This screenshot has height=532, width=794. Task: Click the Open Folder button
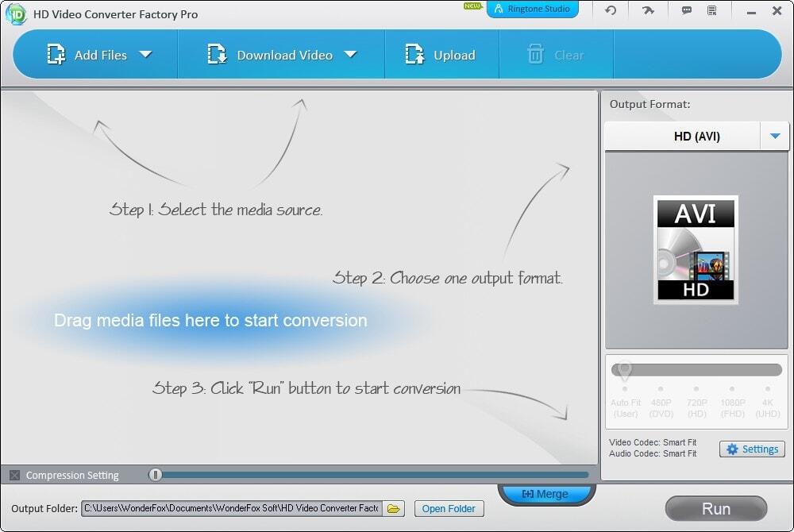(x=449, y=508)
